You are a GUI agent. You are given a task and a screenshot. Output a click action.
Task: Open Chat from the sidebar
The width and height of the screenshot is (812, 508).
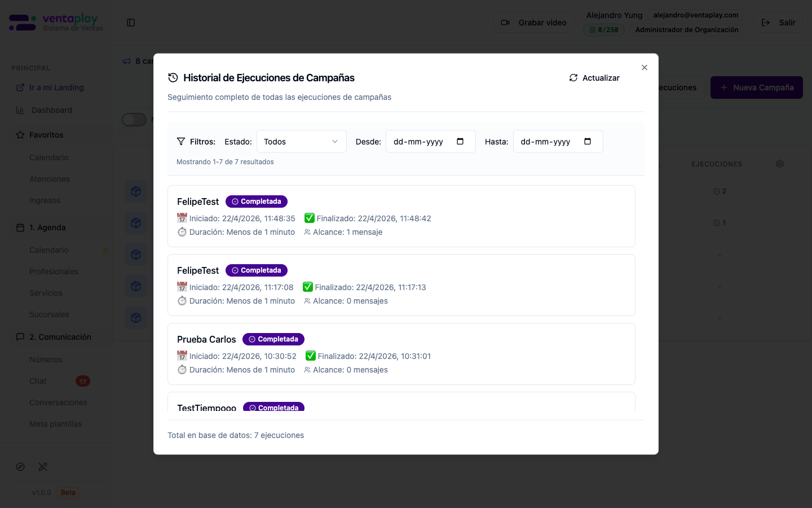pyautogui.click(x=38, y=381)
